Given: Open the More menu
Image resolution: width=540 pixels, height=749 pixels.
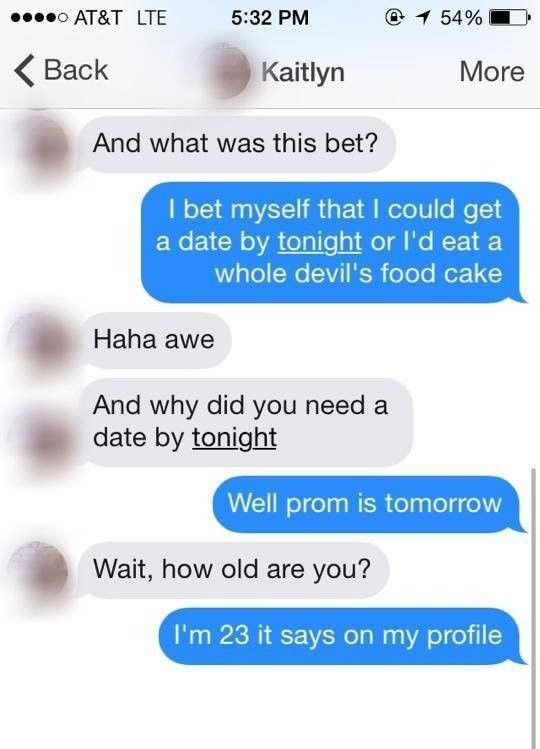Looking at the screenshot, I should pos(492,72).
